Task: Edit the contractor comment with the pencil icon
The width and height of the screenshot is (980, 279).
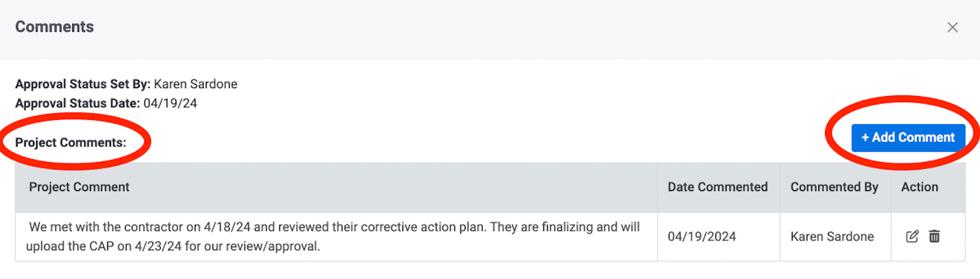Action: click(912, 236)
